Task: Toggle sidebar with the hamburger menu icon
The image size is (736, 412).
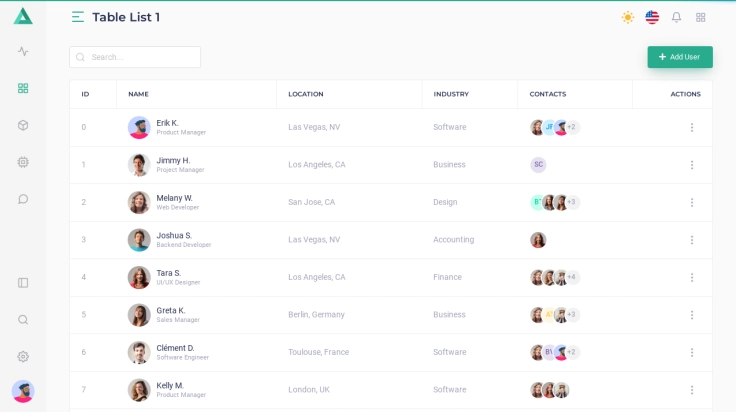Action: point(78,17)
